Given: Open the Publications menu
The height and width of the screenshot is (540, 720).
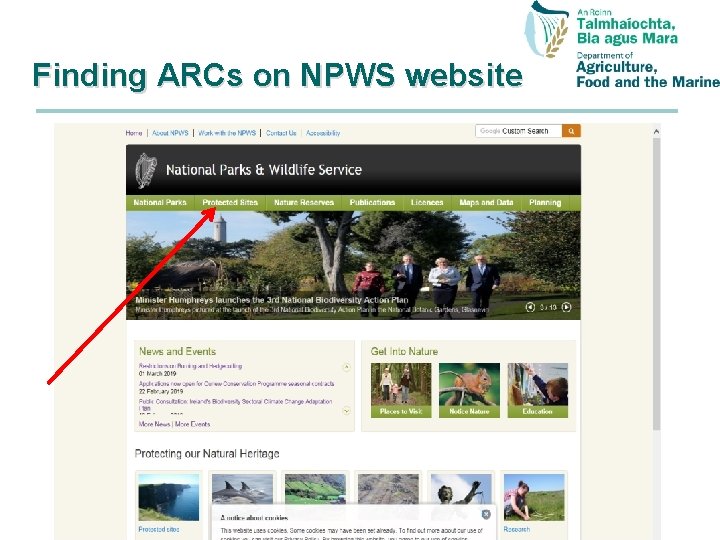Looking at the screenshot, I should pyautogui.click(x=372, y=202).
